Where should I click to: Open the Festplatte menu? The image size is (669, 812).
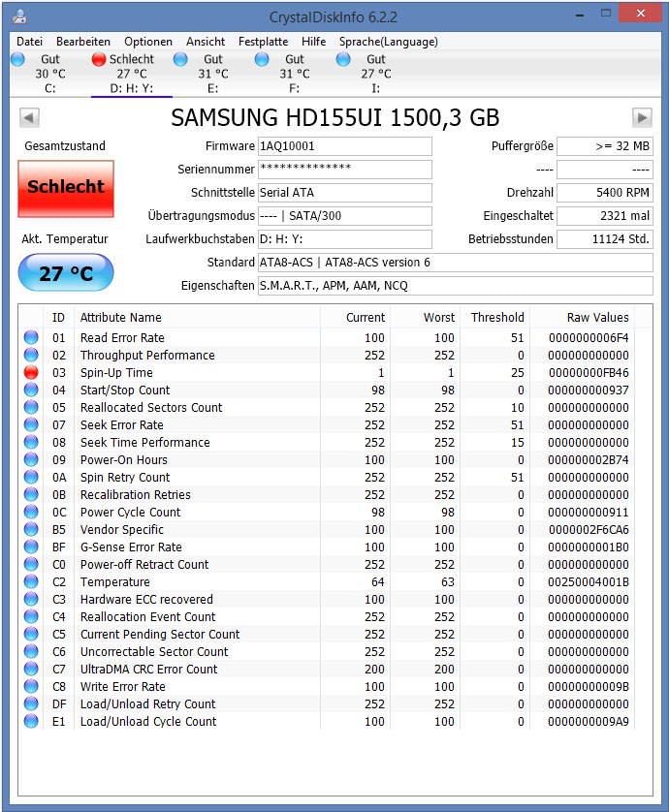pyautogui.click(x=264, y=42)
